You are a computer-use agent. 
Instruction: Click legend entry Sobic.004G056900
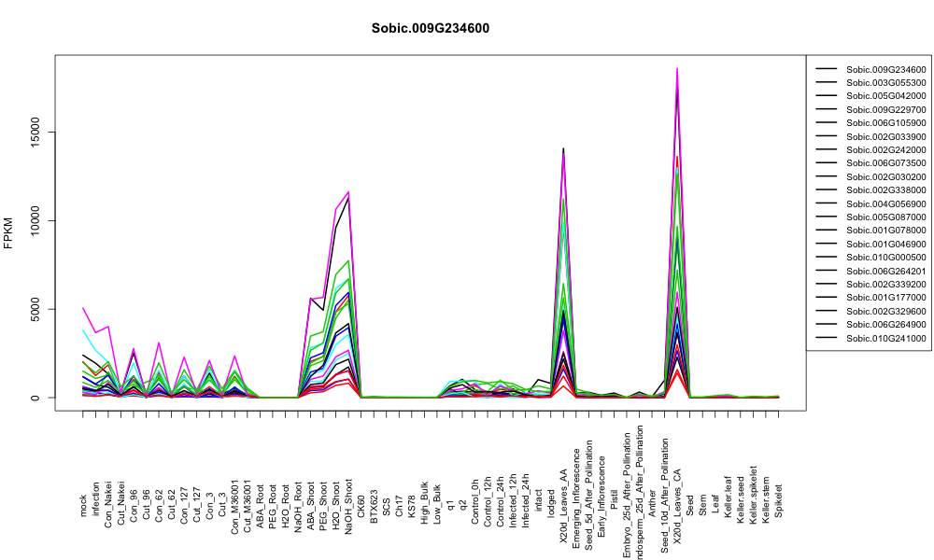[x=885, y=203]
